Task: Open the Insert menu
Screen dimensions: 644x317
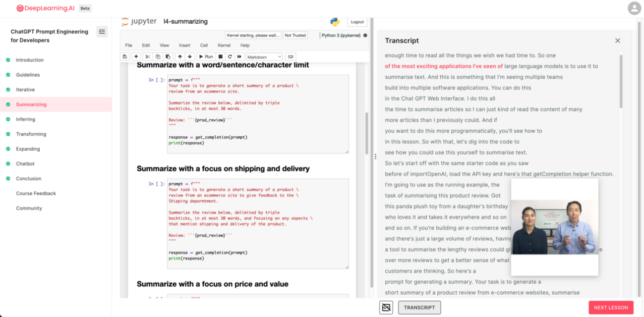Action: [x=184, y=45]
